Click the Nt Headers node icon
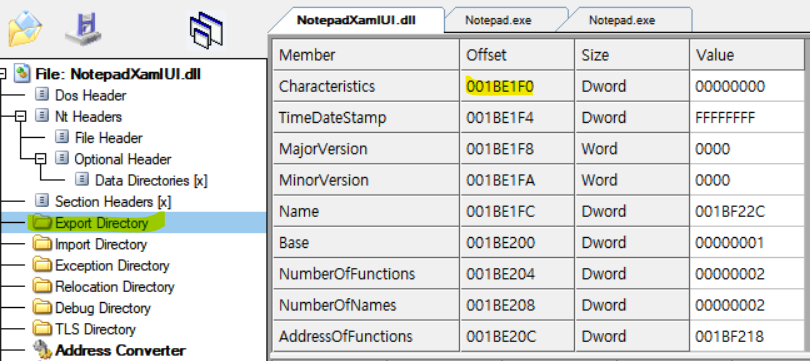This screenshot has width=810, height=361. click(x=42, y=116)
